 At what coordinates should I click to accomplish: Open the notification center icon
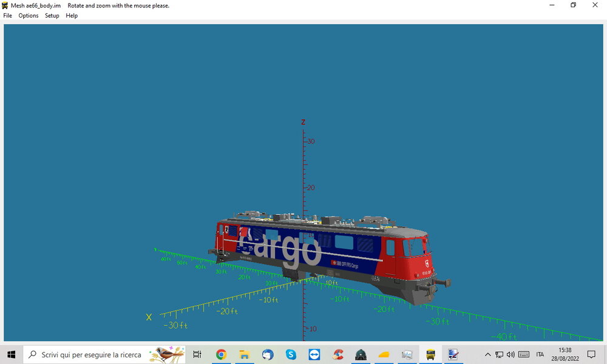click(591, 354)
